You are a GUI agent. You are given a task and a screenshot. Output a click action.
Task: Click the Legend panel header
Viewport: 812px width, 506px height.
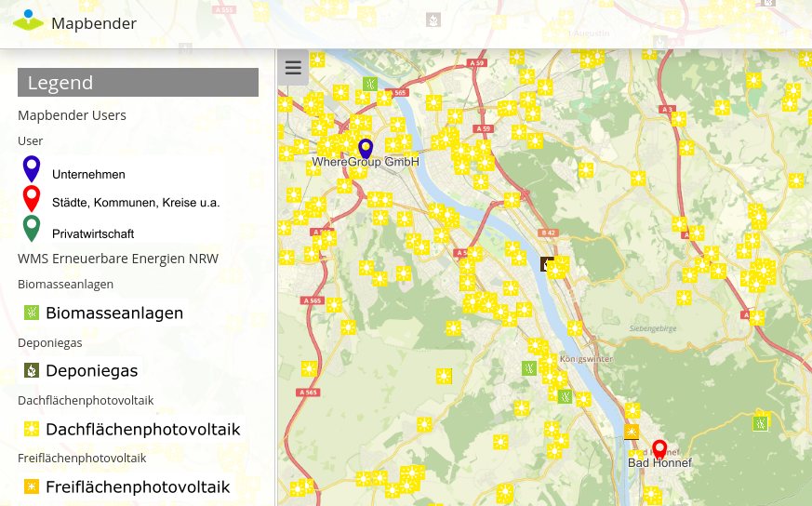pyautogui.click(x=138, y=83)
